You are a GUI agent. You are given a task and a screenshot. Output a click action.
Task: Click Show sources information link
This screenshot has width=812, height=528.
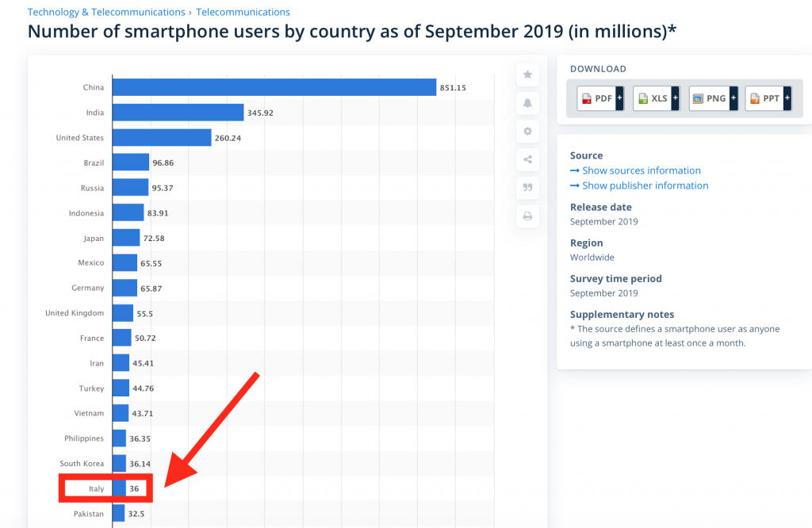point(641,170)
